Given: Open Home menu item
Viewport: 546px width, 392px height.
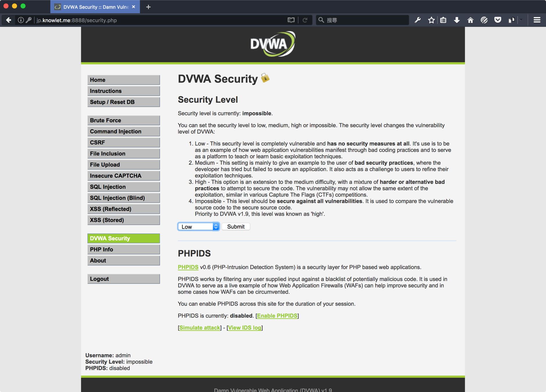Looking at the screenshot, I should coord(124,80).
